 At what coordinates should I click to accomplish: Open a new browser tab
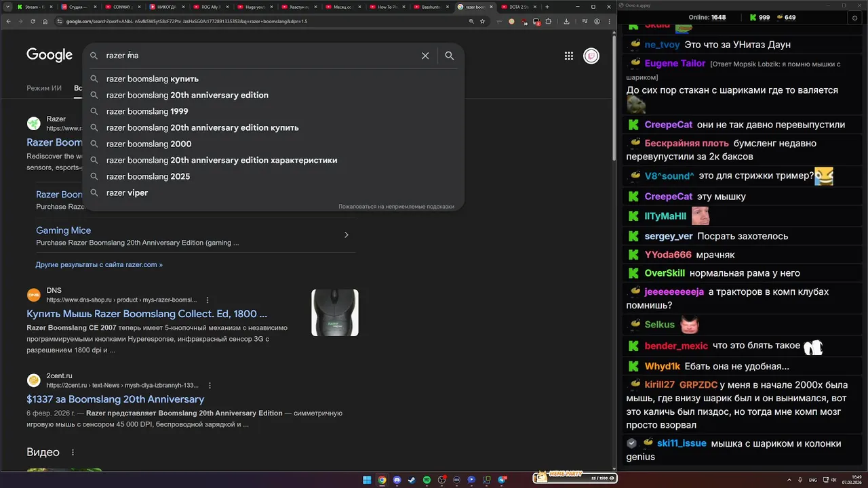[547, 7]
